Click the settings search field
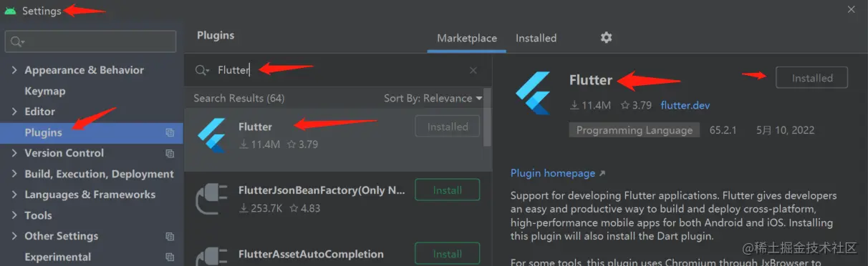The image size is (868, 266). pyautogui.click(x=90, y=41)
